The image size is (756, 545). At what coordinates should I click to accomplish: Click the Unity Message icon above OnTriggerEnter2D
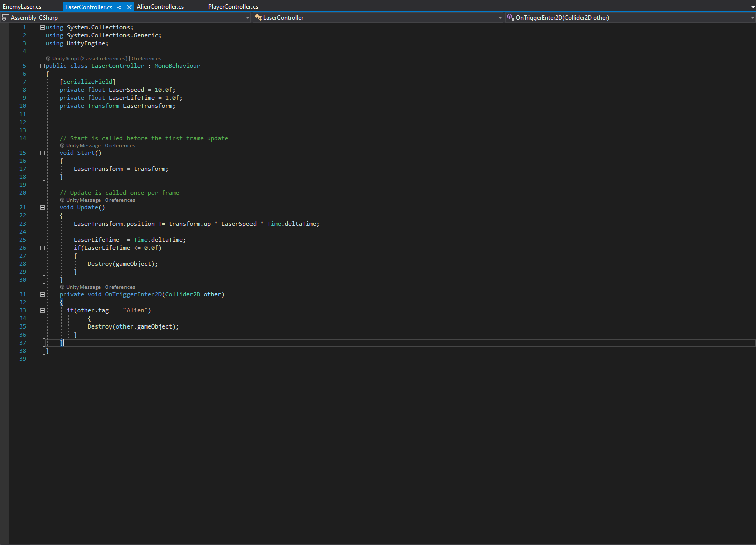pos(62,287)
